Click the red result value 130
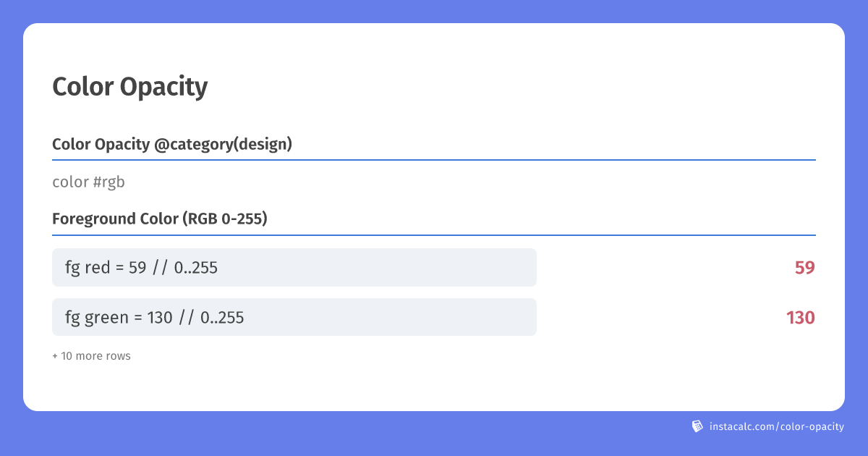Screen dimensions: 868x456 coord(801,317)
